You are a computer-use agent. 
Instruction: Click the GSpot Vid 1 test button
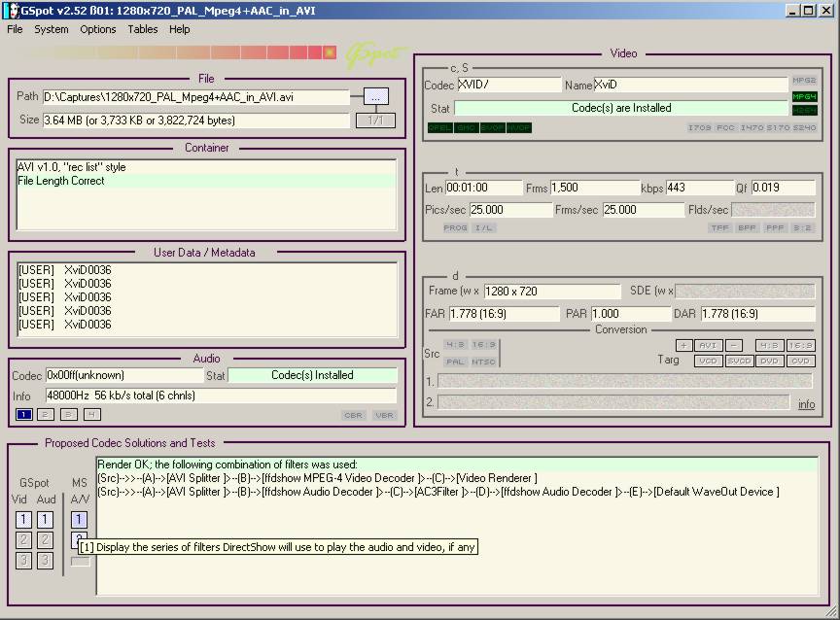tap(21, 520)
